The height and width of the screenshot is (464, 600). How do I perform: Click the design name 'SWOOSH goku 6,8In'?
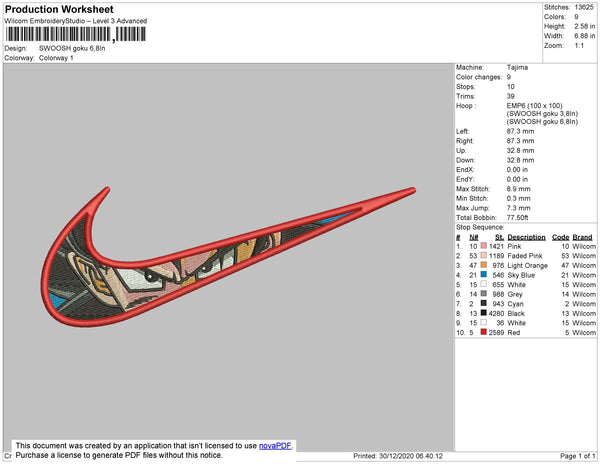click(x=72, y=49)
